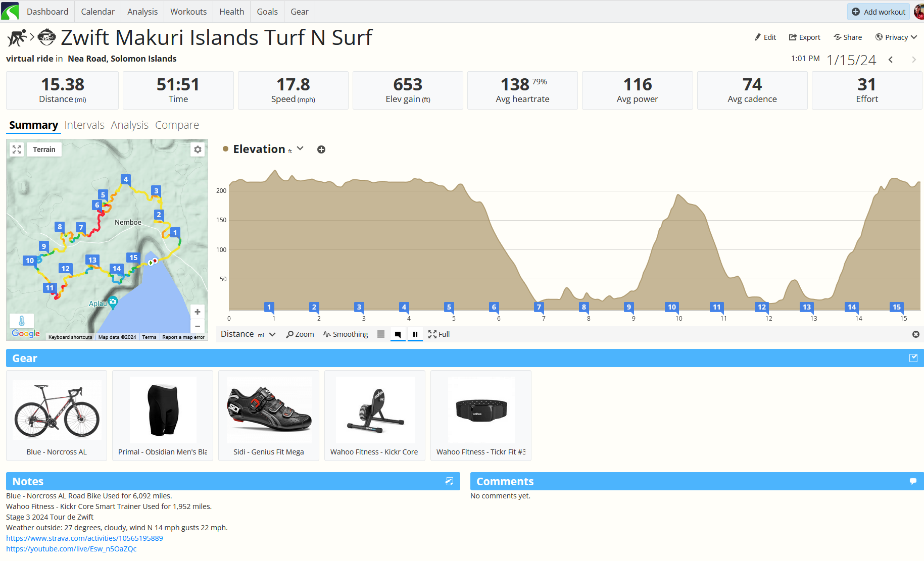
Task: Open the Analysis menu in navbar
Action: point(142,12)
